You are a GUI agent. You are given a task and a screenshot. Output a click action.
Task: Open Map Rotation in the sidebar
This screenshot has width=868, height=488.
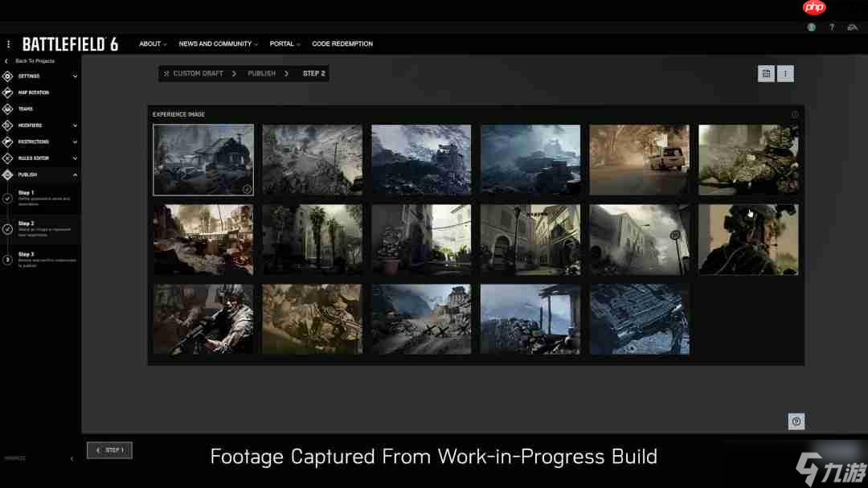coord(33,92)
